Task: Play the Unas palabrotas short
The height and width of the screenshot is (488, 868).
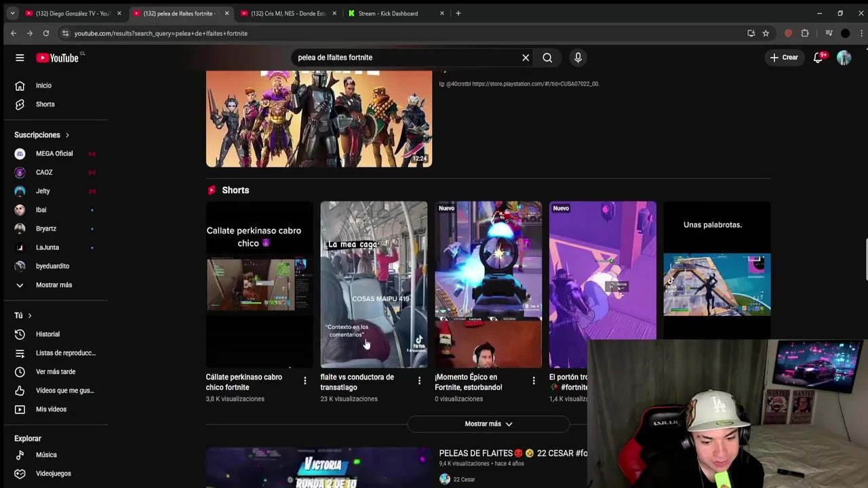Action: click(x=717, y=271)
